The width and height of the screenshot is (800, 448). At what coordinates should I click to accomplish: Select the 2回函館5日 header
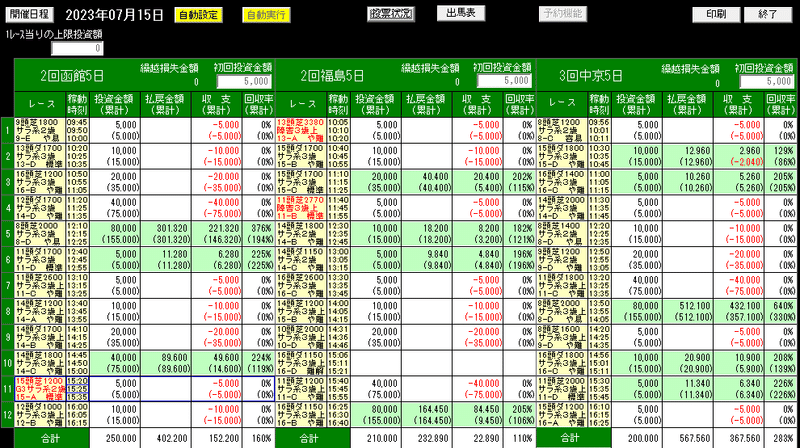pyautogui.click(x=72, y=76)
